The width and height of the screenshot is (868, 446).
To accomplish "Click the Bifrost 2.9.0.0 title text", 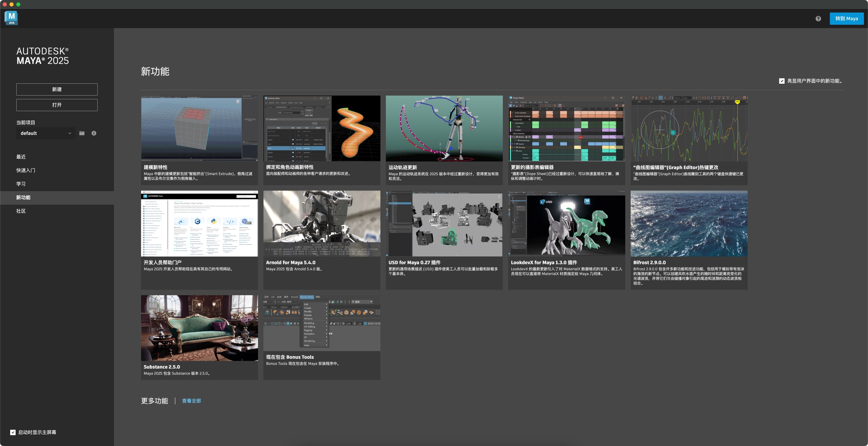I will tap(649, 263).
